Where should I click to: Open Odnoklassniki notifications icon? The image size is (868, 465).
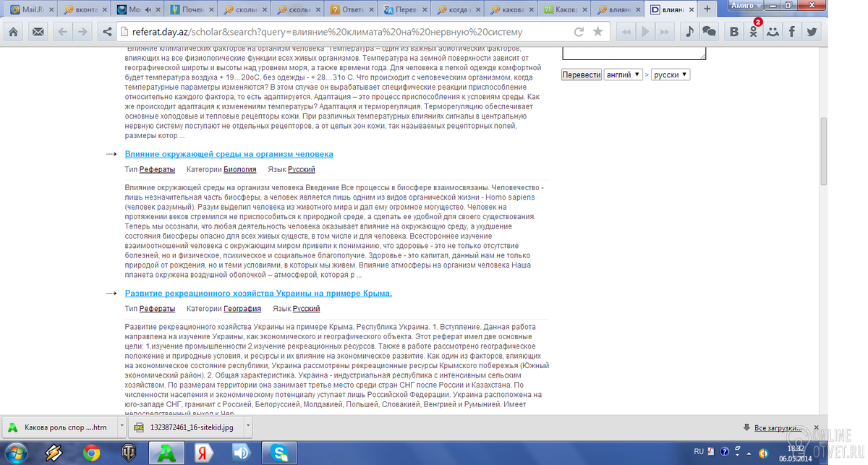pos(754,32)
